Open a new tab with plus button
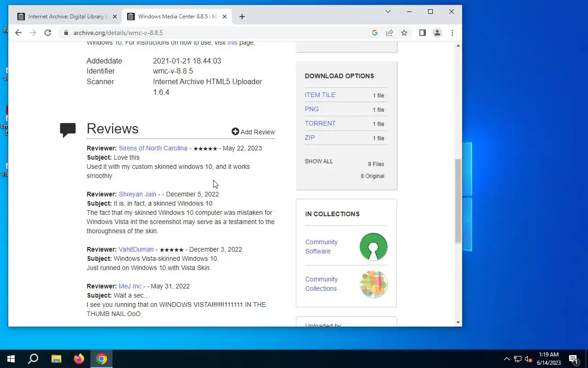This screenshot has width=588, height=368. [242, 17]
